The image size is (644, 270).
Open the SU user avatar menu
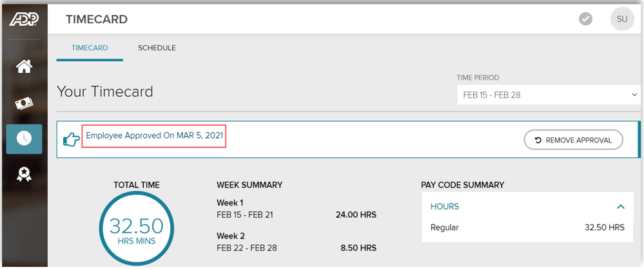(x=621, y=19)
